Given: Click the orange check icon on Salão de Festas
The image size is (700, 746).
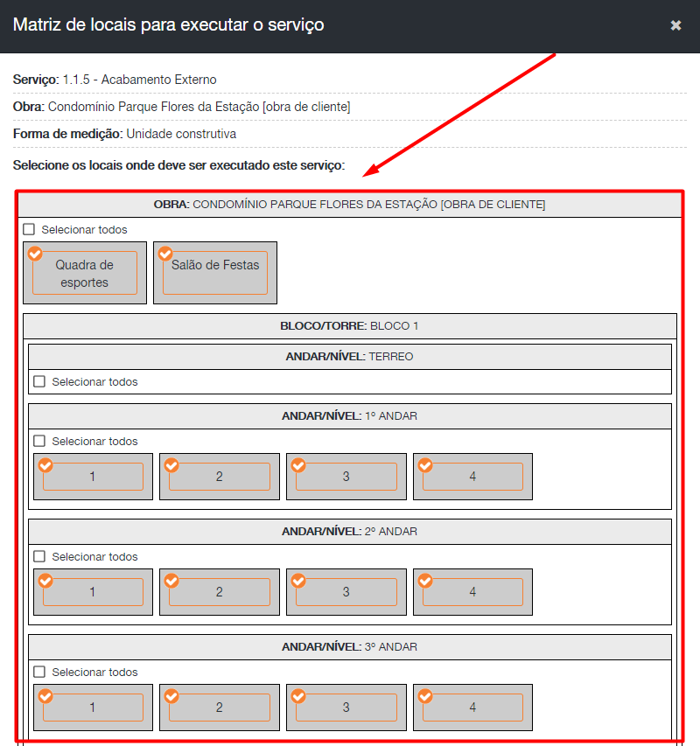Looking at the screenshot, I should click(x=165, y=254).
